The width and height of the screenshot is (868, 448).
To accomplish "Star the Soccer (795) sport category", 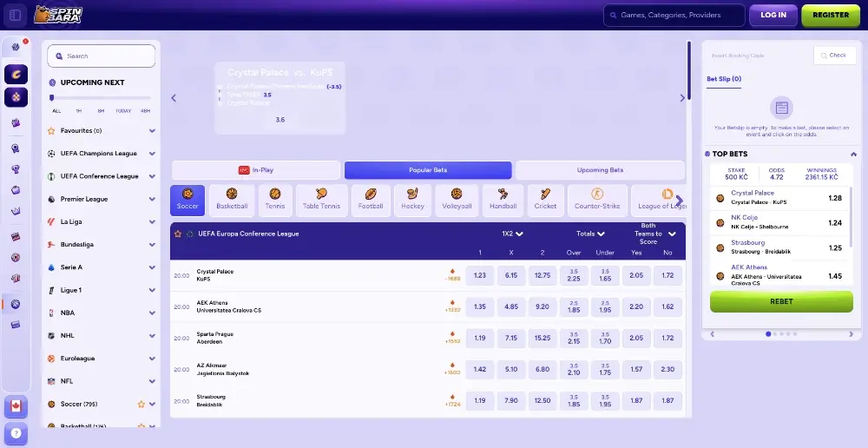I will [141, 405].
